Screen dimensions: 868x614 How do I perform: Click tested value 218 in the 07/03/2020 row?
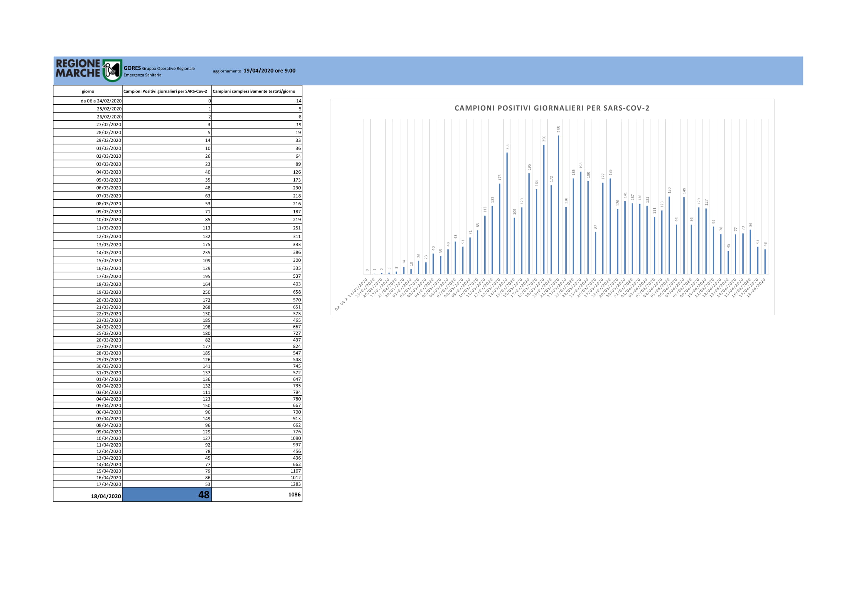click(x=257, y=196)
